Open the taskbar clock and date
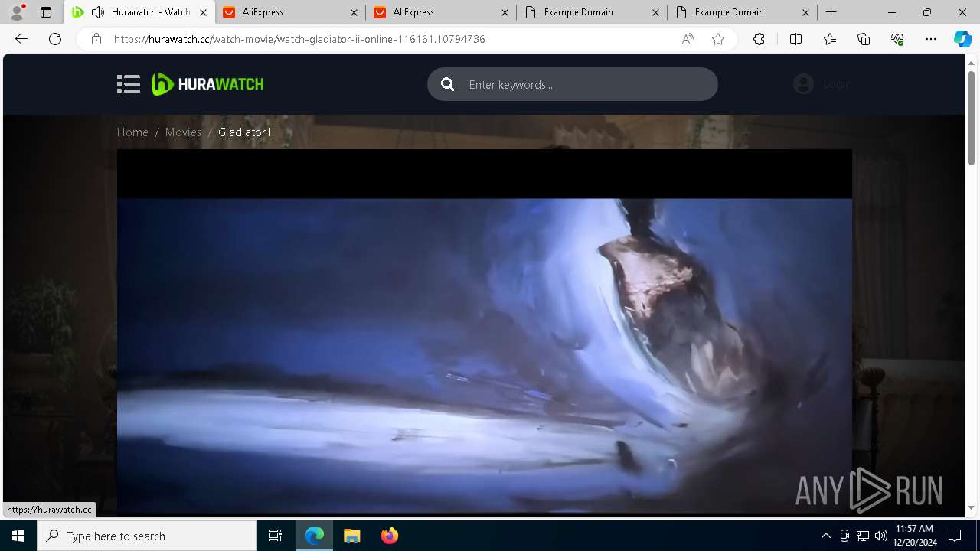This screenshot has height=551, width=980. point(913,536)
